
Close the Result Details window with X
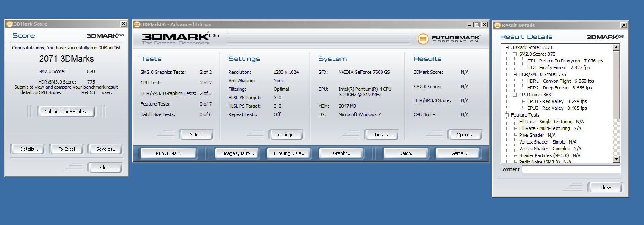coord(624,25)
